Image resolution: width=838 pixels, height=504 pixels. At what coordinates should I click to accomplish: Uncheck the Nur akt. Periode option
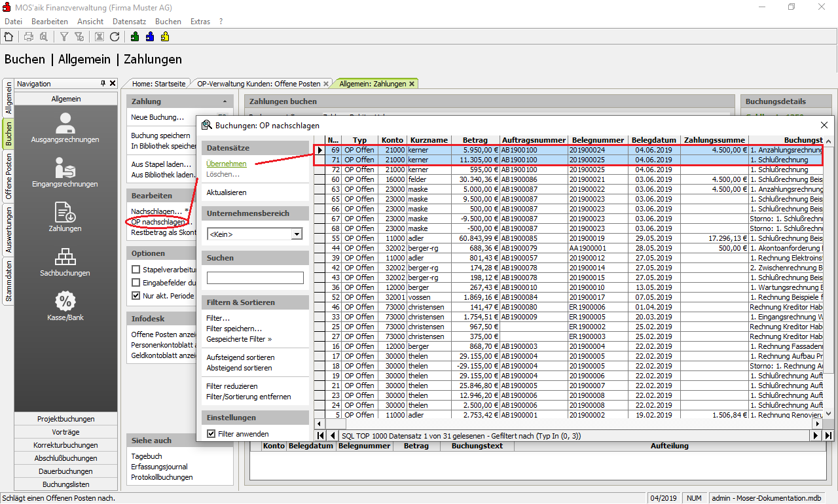136,296
